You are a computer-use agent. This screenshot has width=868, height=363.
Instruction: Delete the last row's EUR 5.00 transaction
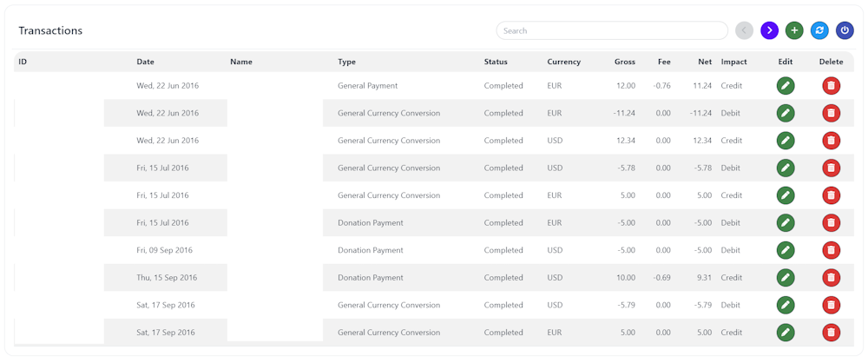[x=831, y=333]
